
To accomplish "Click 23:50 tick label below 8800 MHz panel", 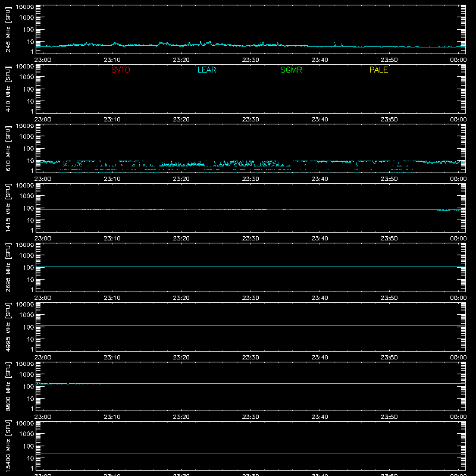I will coord(389,417).
